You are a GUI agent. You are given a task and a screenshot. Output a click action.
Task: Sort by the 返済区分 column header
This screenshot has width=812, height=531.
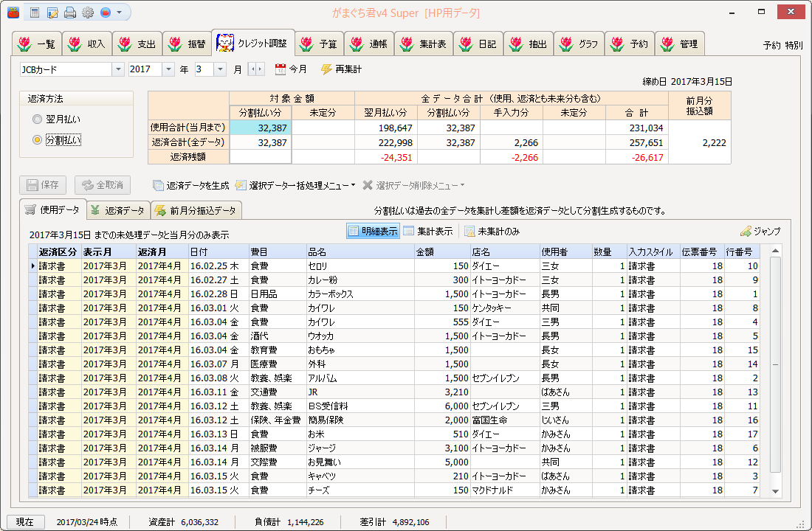[x=58, y=252]
